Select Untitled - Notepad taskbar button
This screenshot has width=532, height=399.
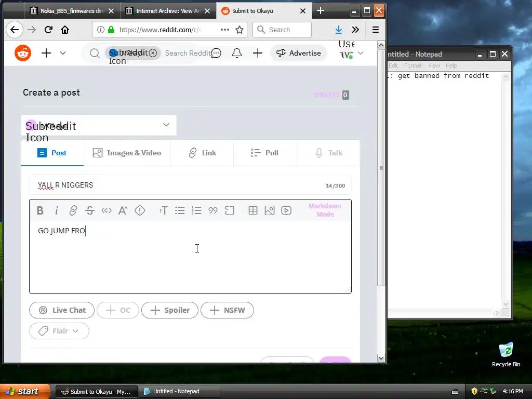(x=180, y=391)
